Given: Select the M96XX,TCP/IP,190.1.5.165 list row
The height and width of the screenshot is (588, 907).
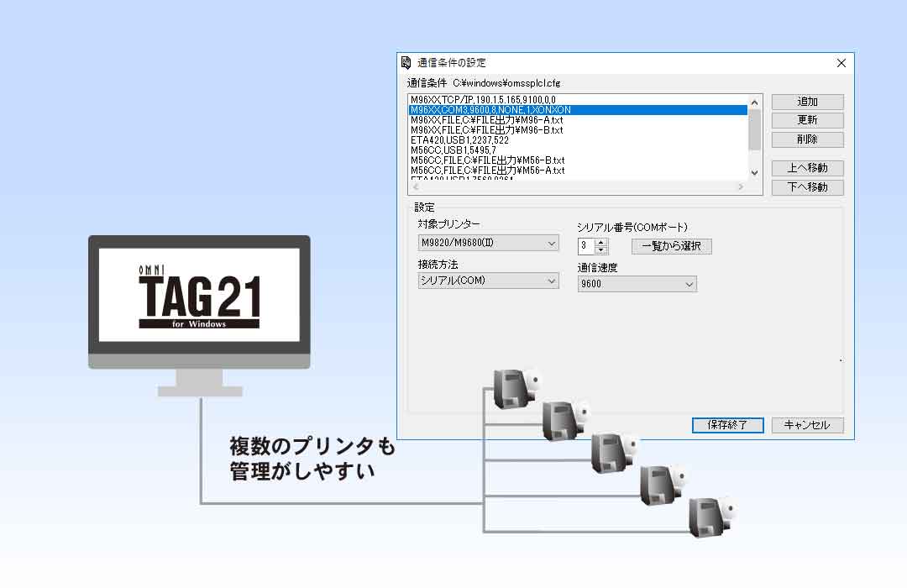Looking at the screenshot, I should pos(578,100).
